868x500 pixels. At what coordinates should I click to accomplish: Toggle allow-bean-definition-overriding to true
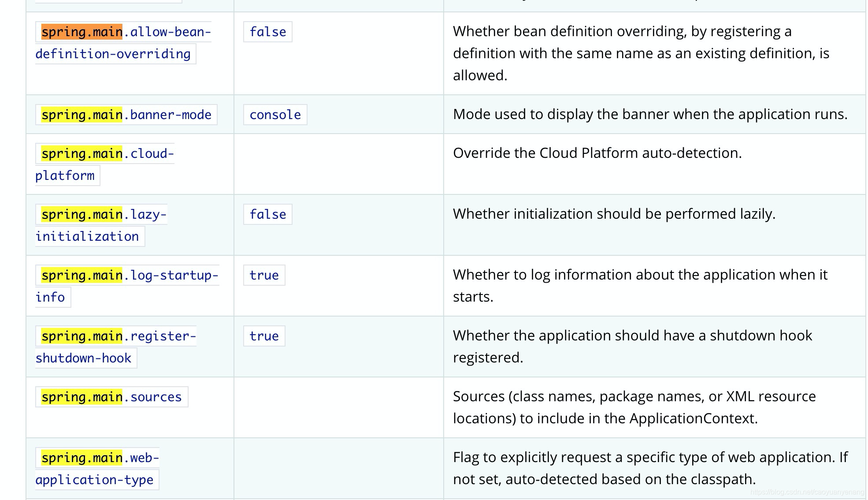(x=268, y=30)
